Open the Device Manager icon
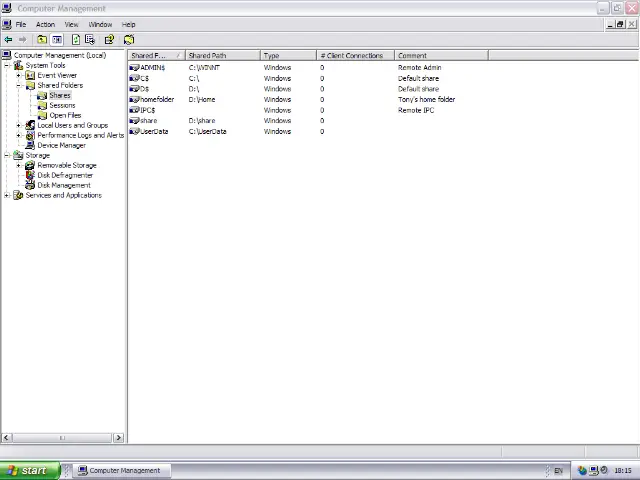This screenshot has width=640, height=480. tap(30, 145)
